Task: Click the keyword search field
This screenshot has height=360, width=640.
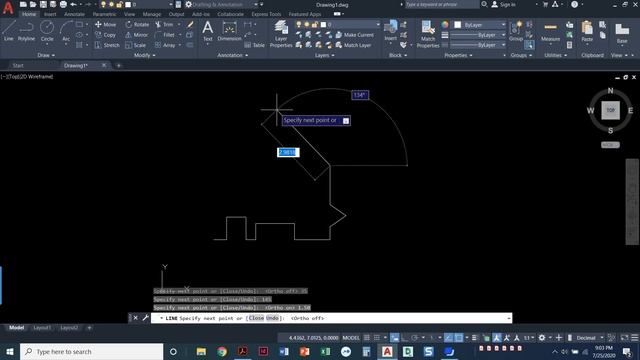Action: pos(442,4)
